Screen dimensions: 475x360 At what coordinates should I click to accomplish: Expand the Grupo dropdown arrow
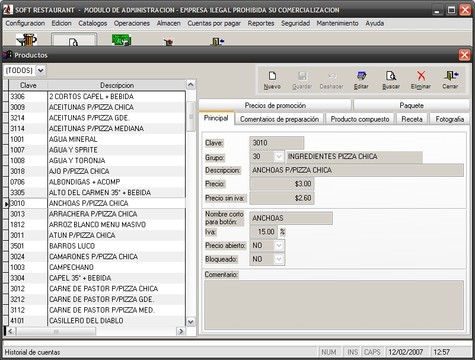click(x=278, y=156)
